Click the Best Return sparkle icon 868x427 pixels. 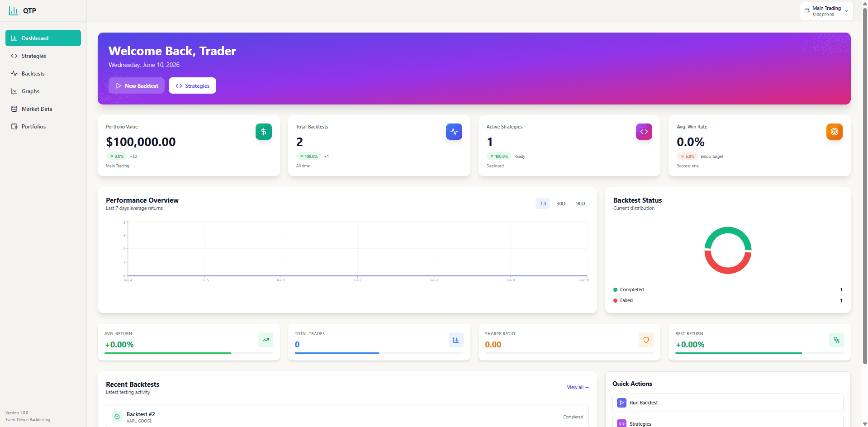point(836,340)
